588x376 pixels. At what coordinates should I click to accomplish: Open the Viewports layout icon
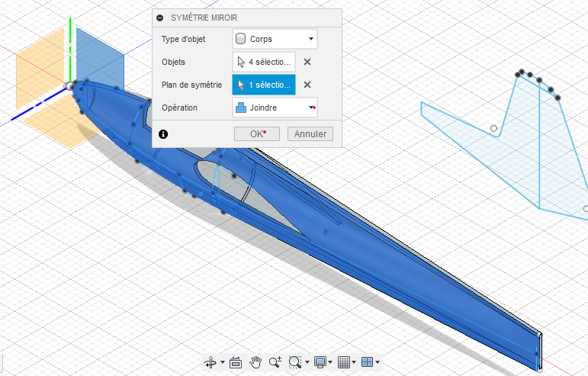tap(367, 362)
